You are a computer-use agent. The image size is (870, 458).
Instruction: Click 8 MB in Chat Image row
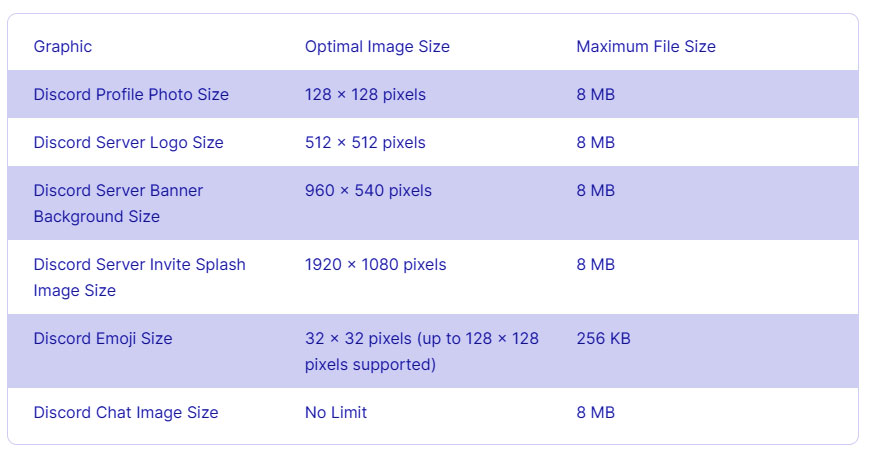coord(595,412)
